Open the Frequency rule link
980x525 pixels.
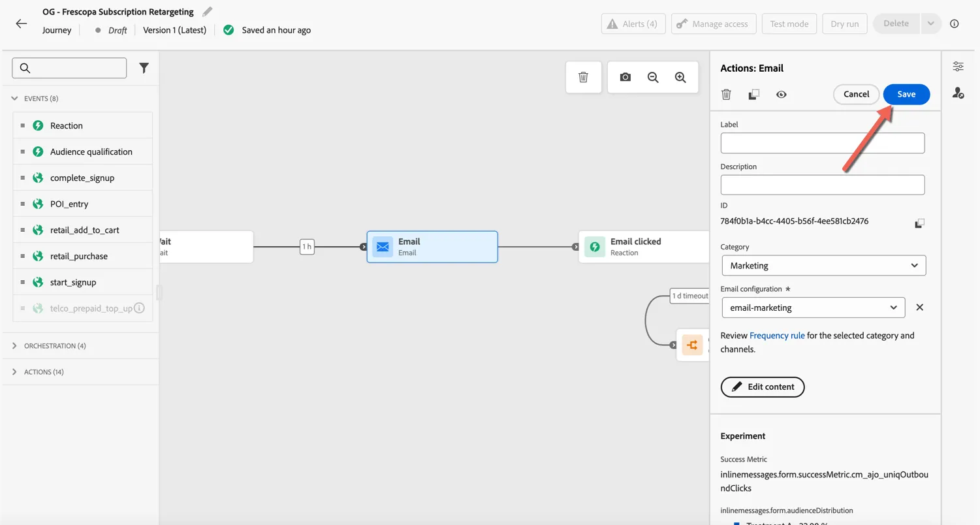[x=777, y=336]
